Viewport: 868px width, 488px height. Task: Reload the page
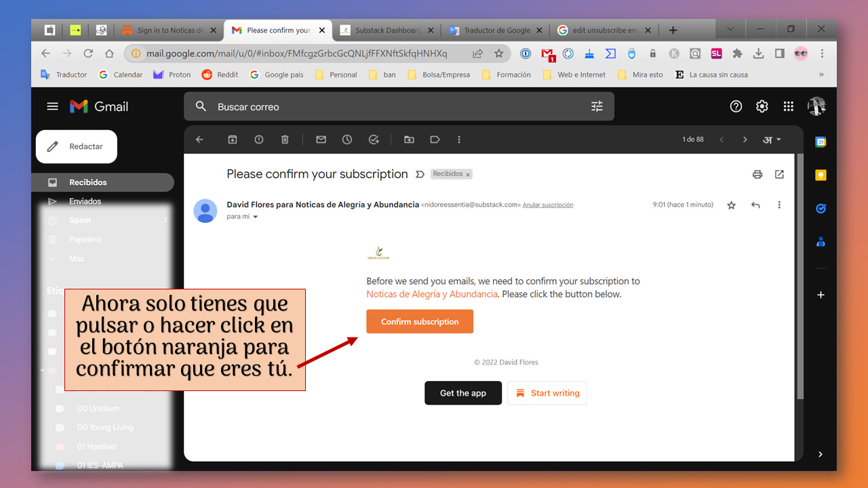coord(88,54)
